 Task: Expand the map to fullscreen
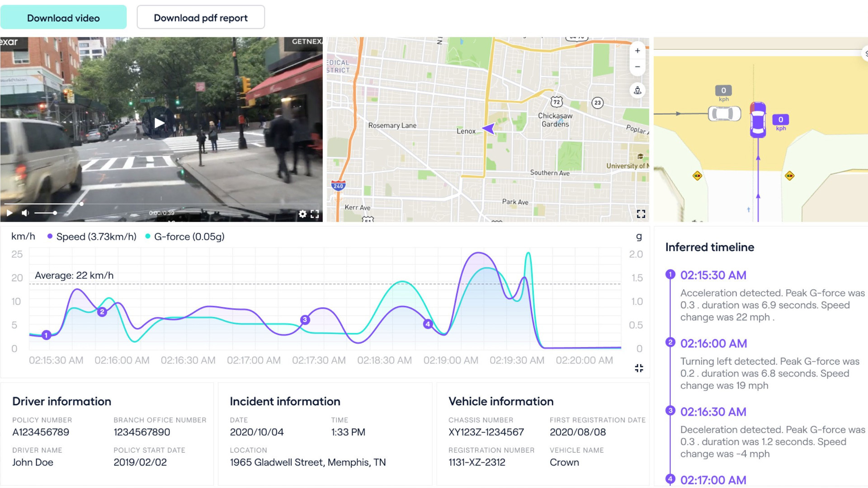click(x=641, y=214)
